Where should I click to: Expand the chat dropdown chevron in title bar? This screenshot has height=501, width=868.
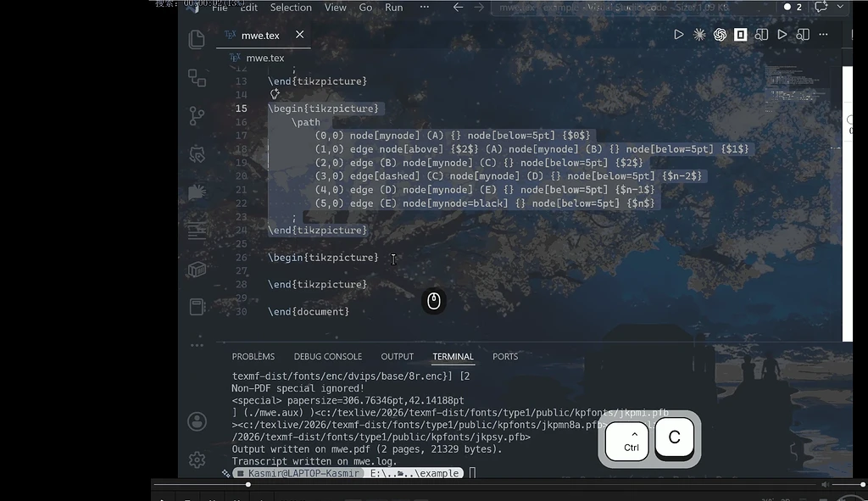(840, 7)
